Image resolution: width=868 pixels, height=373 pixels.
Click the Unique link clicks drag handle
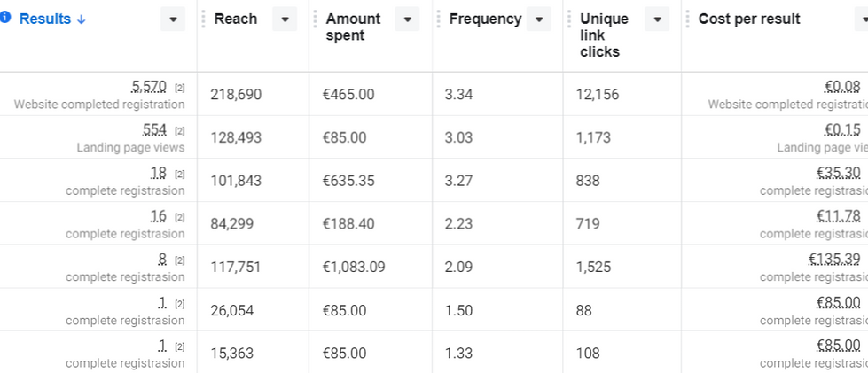coord(569,19)
